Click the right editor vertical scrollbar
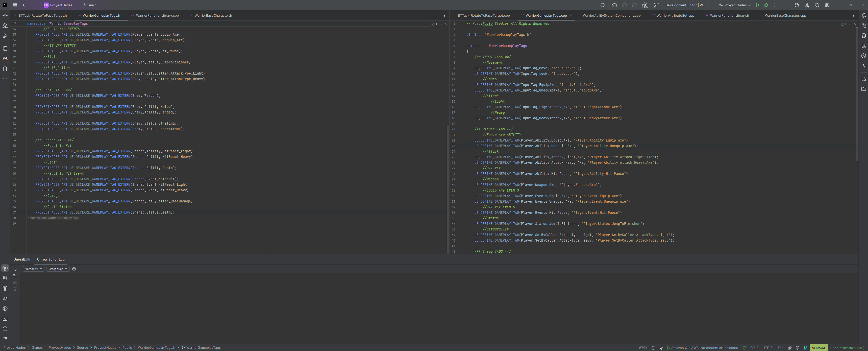 (x=857, y=95)
